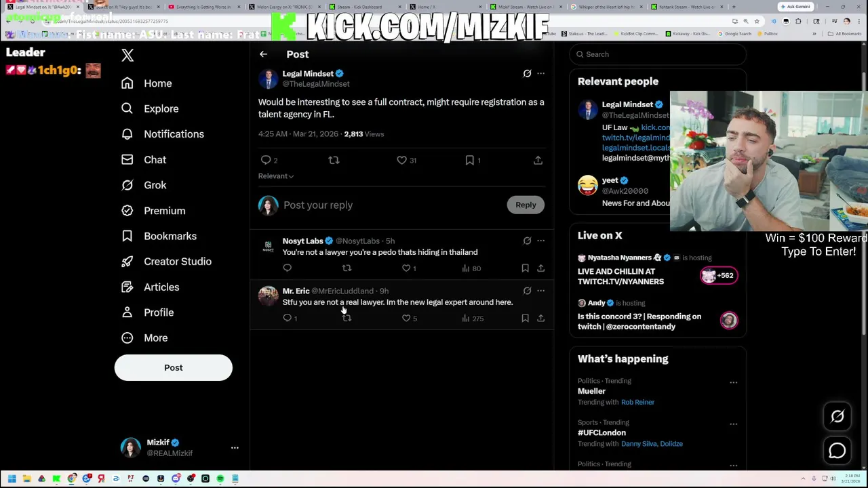Click Rob Reiner trending link
This screenshot has height=488, width=868.
[x=637, y=402]
